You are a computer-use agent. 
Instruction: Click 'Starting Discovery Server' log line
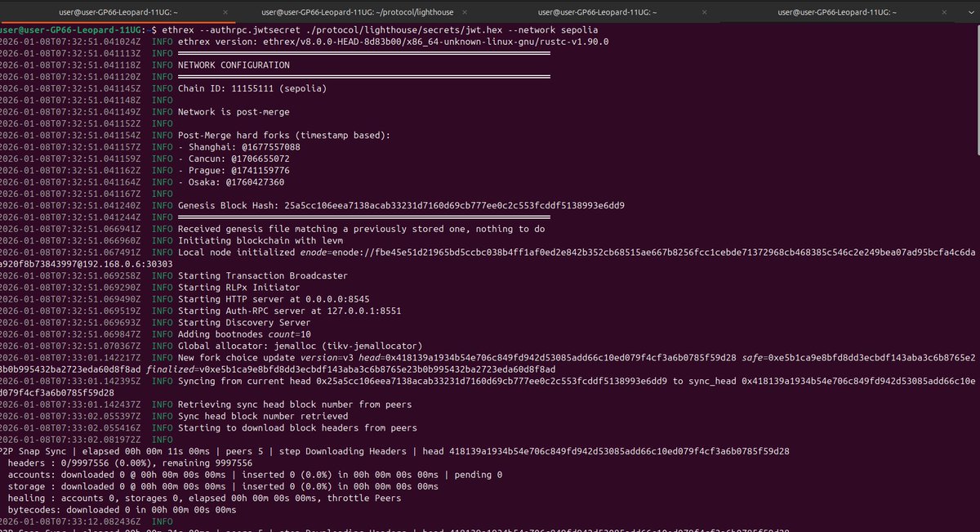(x=244, y=323)
